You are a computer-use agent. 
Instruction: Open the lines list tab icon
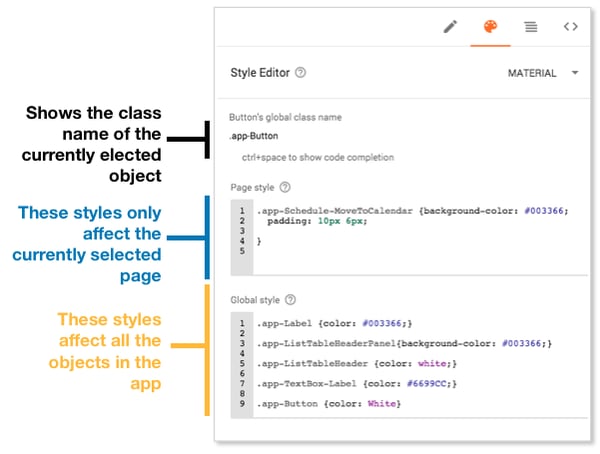(531, 27)
